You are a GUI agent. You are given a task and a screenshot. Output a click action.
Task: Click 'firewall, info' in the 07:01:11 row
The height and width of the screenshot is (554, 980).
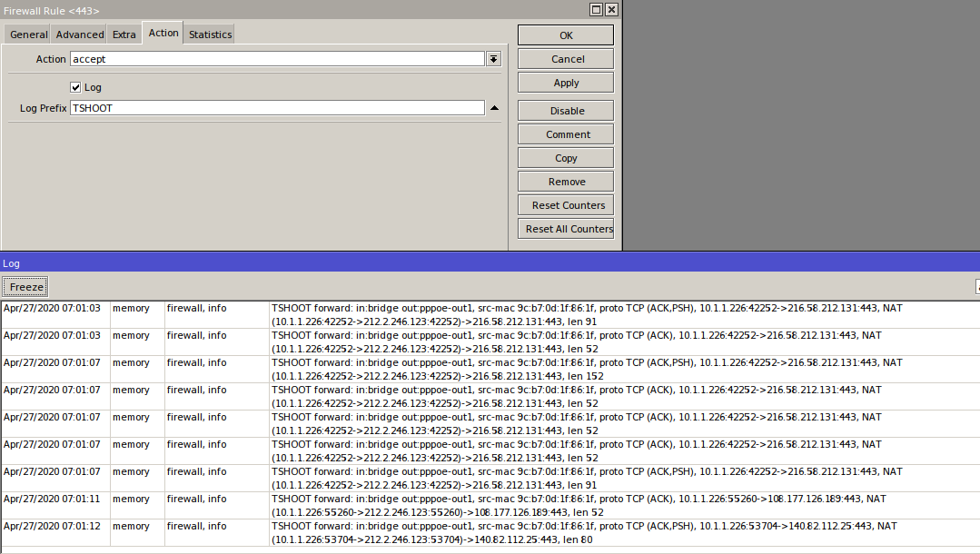[x=196, y=499]
